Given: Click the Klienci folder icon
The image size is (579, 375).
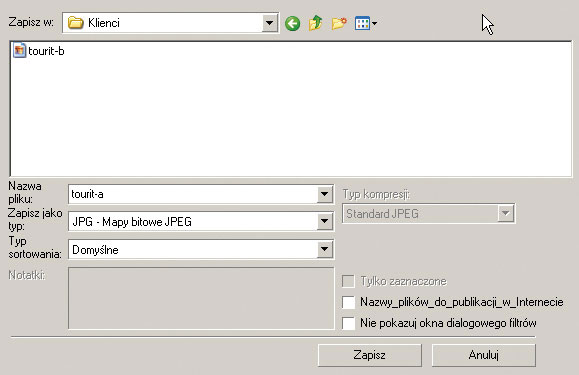Looking at the screenshot, I should (76, 23).
